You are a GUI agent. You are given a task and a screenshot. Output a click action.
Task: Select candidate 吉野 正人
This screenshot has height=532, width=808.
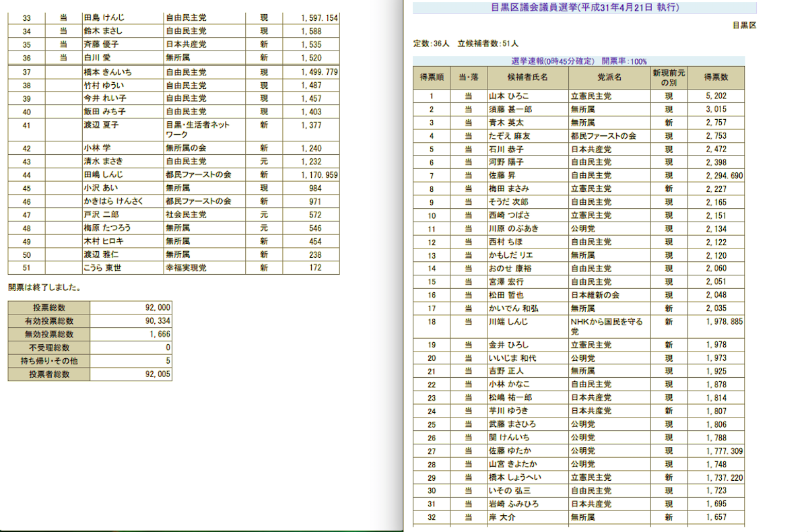pos(506,371)
